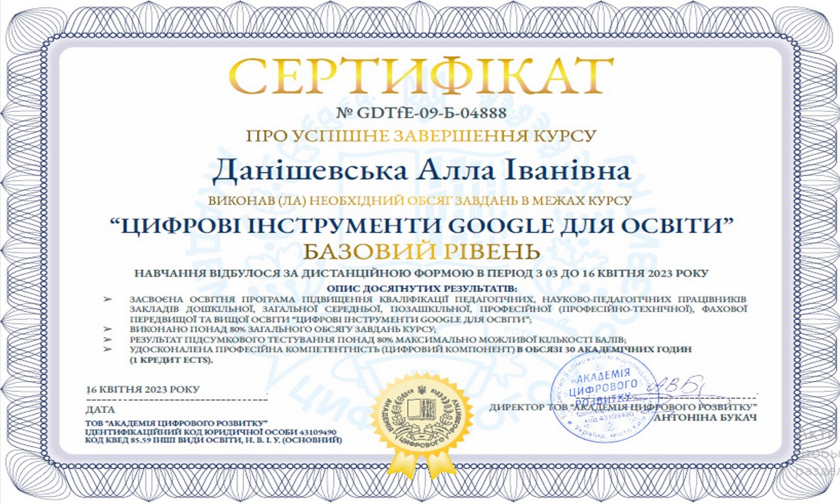Click the third bullet arrow before РЕЗУЛЬТАТ ПІДСУМКОВОГО
The width and height of the screenshot is (840, 504).
pos(108,340)
